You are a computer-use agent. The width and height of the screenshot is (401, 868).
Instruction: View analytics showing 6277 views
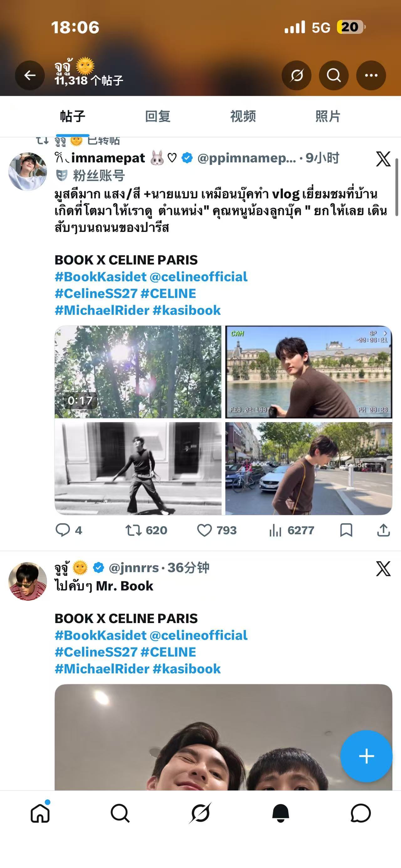(x=292, y=530)
